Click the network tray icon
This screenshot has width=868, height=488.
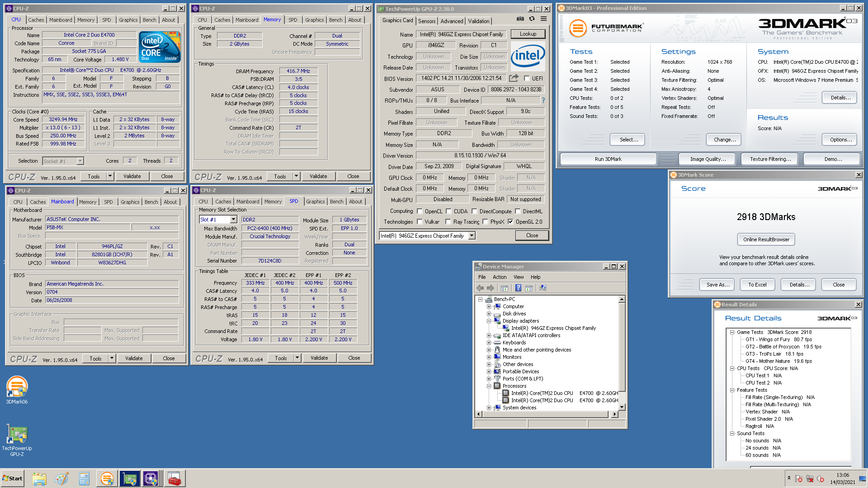810,479
